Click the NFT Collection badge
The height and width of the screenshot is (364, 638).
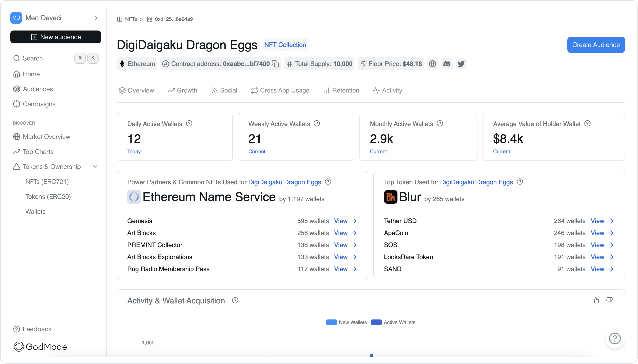click(285, 45)
